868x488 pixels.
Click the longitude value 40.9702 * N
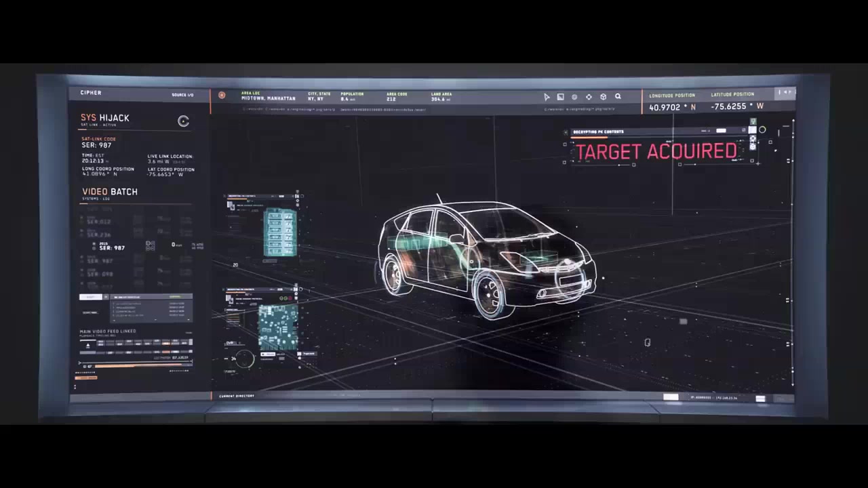click(672, 107)
